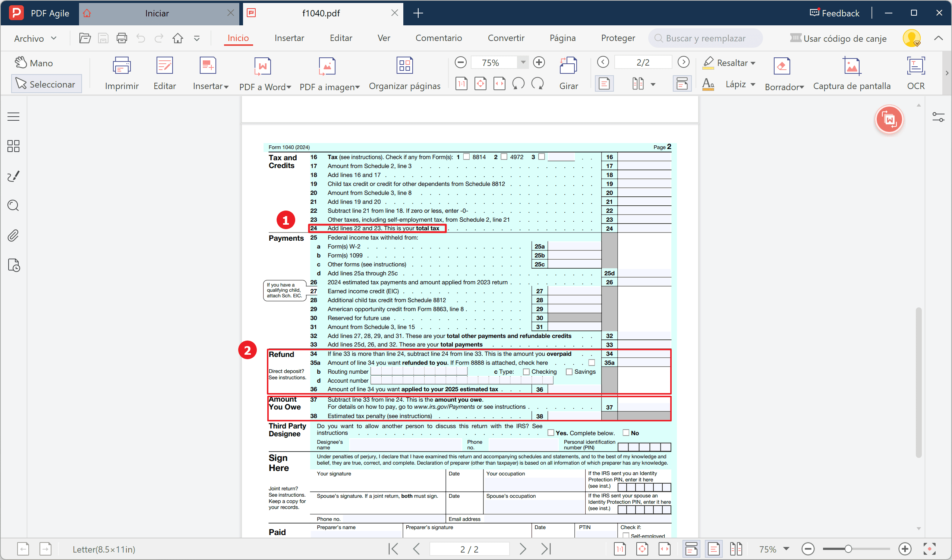Image resolution: width=952 pixels, height=560 pixels.
Task: Activate the Seleccionar tool
Action: tap(46, 84)
